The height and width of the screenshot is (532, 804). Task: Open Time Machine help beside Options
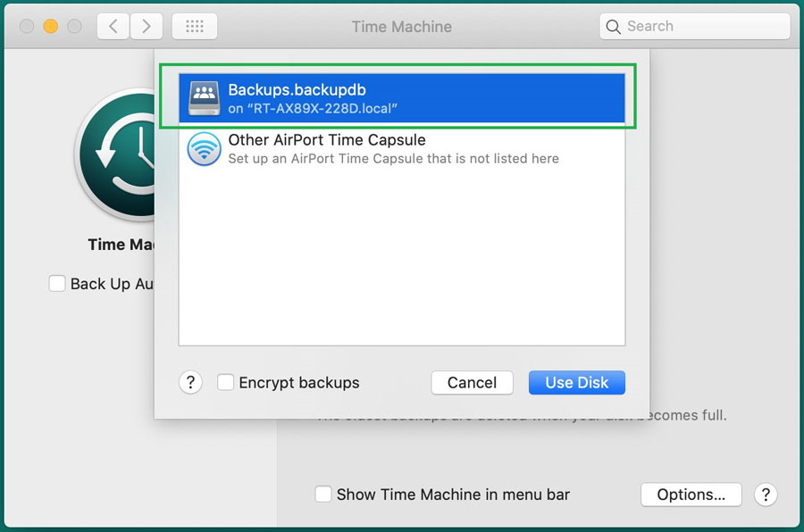pos(766,495)
